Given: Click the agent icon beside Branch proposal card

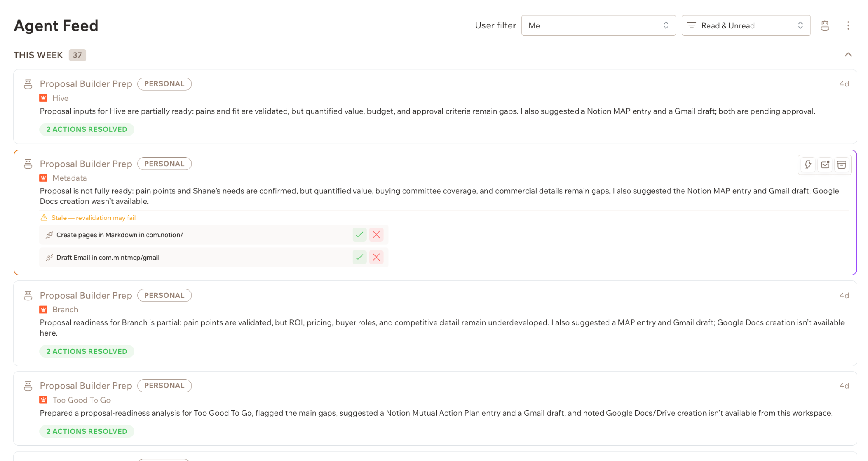Looking at the screenshot, I should [28, 295].
